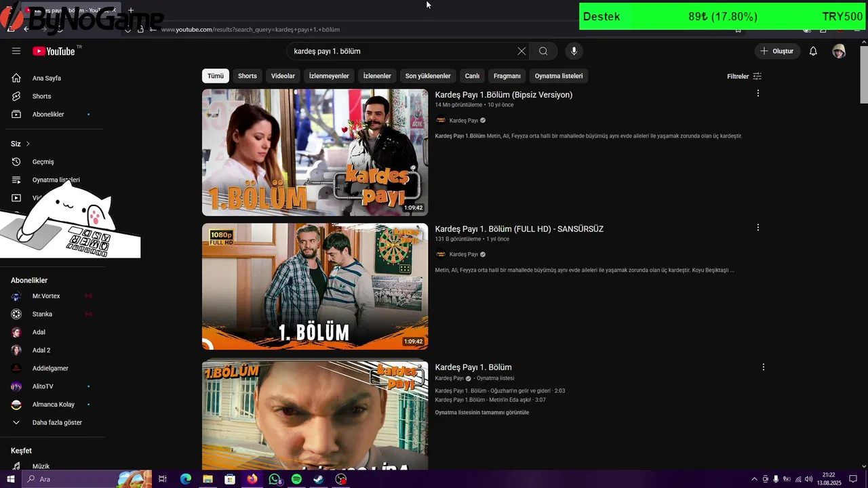Image resolution: width=868 pixels, height=488 pixels.
Task: Open the Kardeş Payı playlist thumbnail
Action: coord(315,415)
